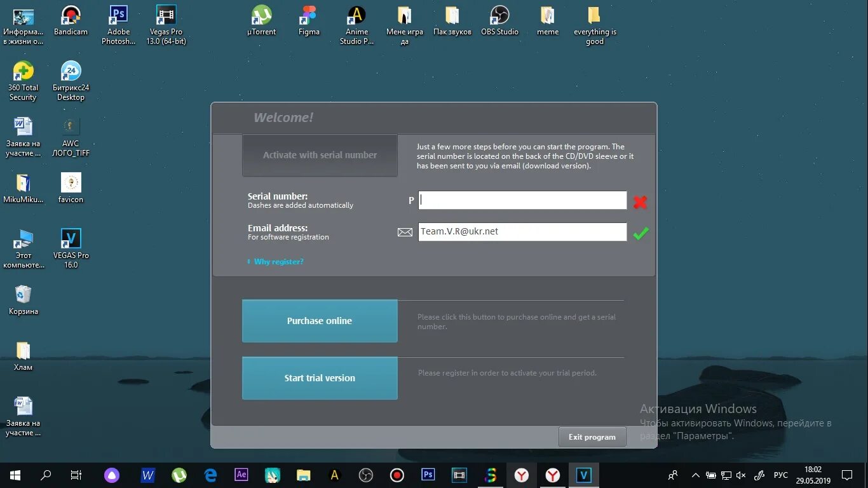868x488 pixels.
Task: Open Adobe Photoshop desktop shortcut
Action: (118, 25)
